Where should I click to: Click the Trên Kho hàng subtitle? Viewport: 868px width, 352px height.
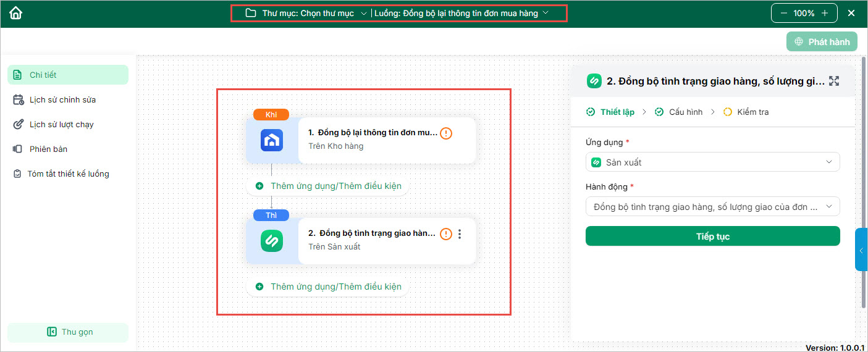click(x=336, y=146)
